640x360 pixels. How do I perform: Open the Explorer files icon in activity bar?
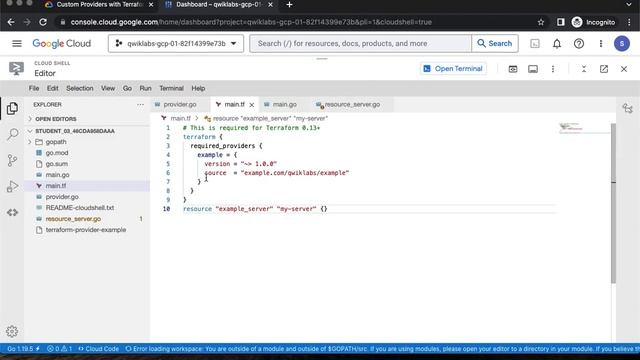(x=12, y=108)
